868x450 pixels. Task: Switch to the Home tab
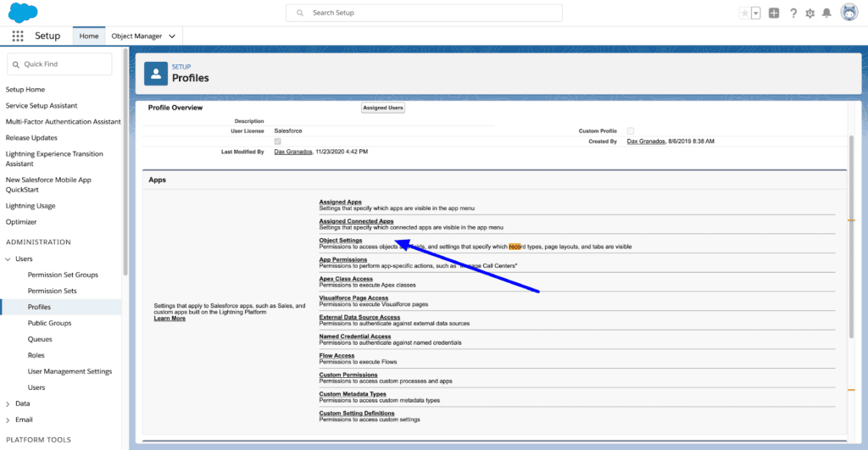pyautogui.click(x=88, y=36)
